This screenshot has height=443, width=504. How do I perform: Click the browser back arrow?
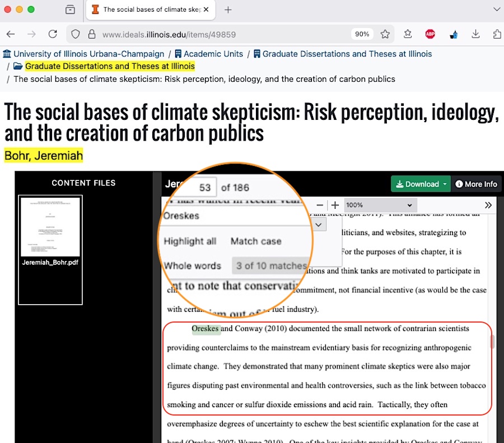coord(11,34)
